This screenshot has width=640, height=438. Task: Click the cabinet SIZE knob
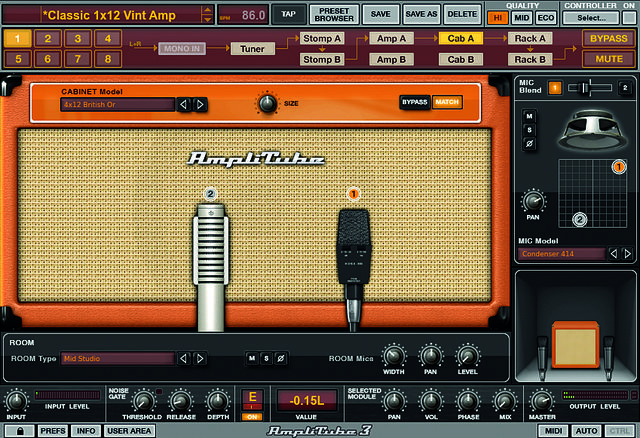coord(268,103)
